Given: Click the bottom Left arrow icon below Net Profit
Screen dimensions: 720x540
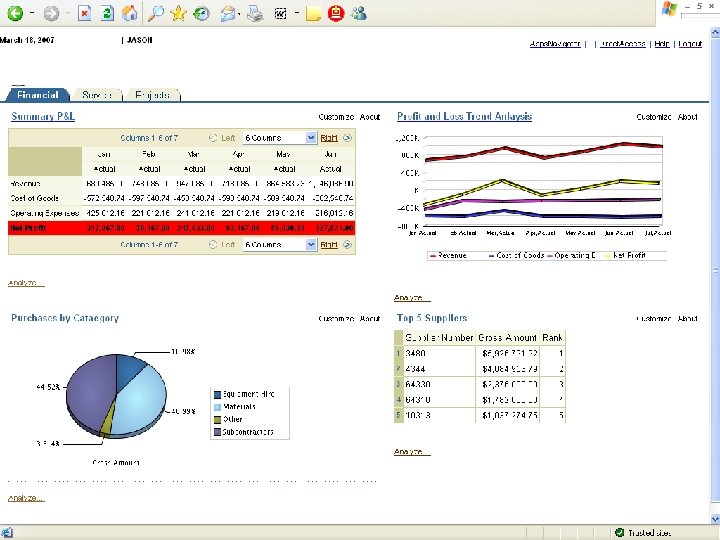Looking at the screenshot, I should pyautogui.click(x=213, y=245).
